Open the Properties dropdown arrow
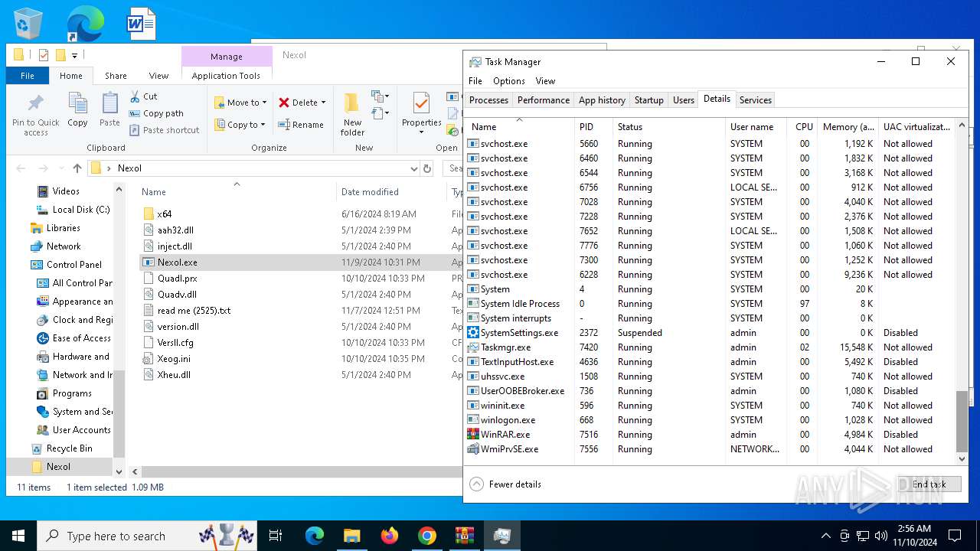Viewport: 980px width, 551px height. [x=422, y=132]
